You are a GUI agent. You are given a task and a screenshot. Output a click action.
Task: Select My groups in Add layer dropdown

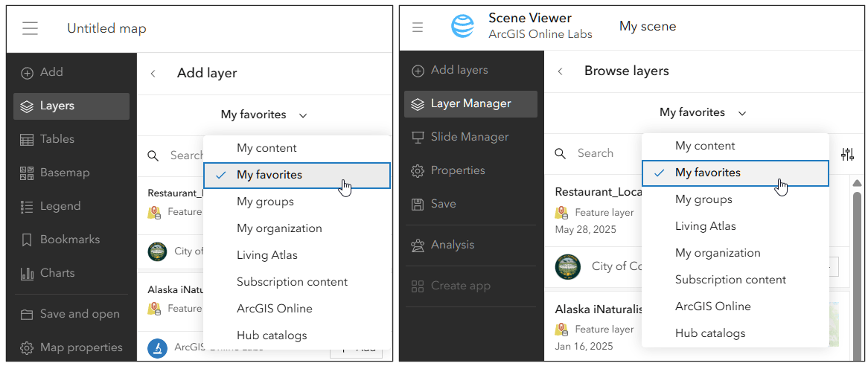click(x=265, y=202)
